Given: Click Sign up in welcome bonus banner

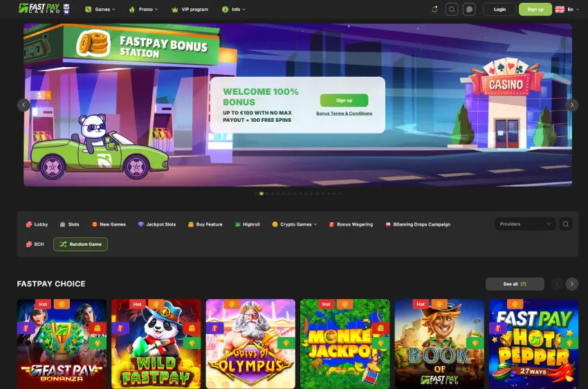Looking at the screenshot, I should [344, 100].
